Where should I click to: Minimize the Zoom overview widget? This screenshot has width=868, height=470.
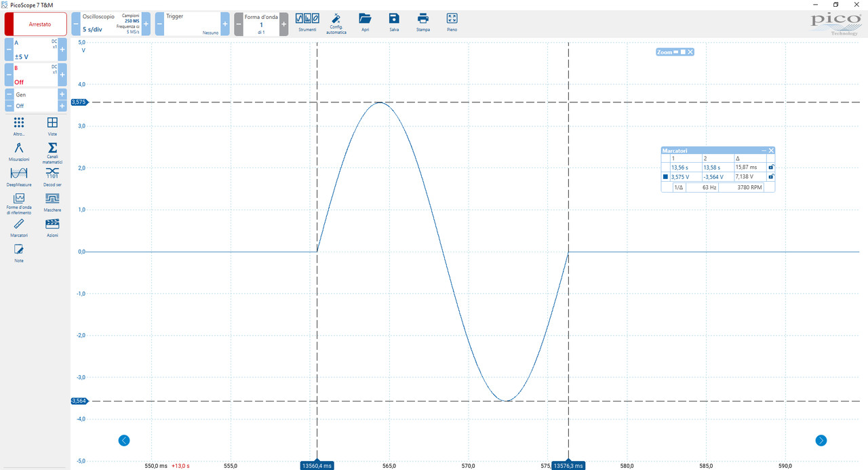(x=676, y=52)
